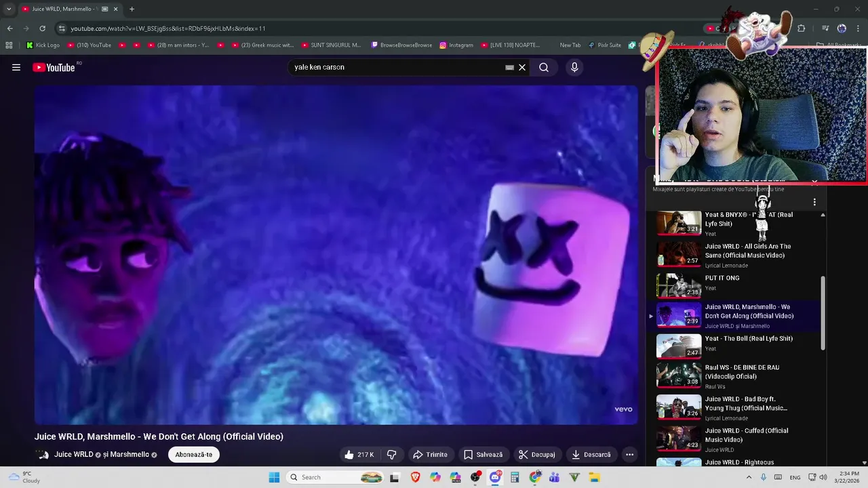Open the playlist panel three-dot menu
The image size is (868, 488).
814,202
